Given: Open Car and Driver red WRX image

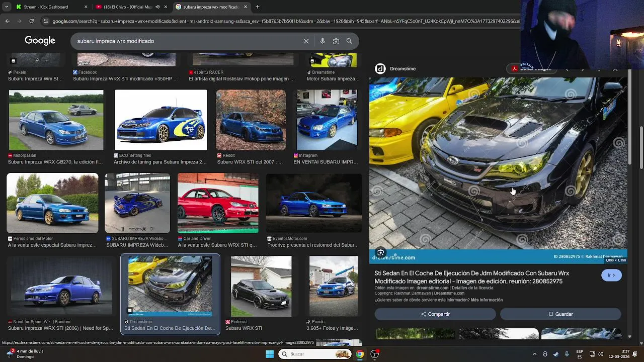Looking at the screenshot, I should point(218,203).
